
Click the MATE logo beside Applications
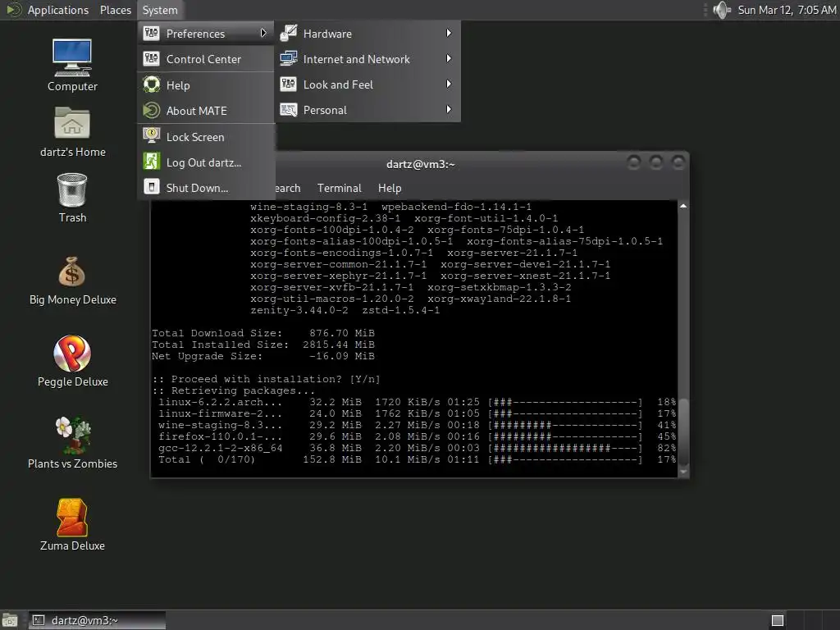coord(14,10)
